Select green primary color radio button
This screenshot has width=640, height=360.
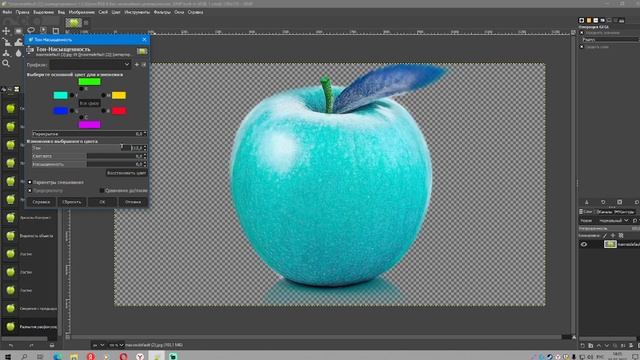click(81, 89)
